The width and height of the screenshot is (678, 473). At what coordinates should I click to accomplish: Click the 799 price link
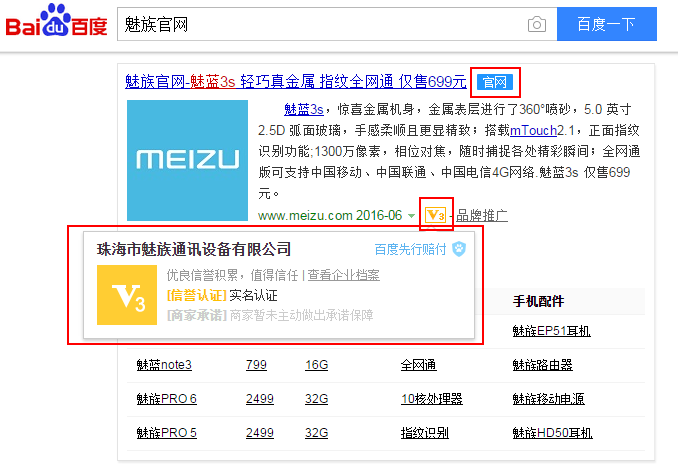tap(256, 365)
